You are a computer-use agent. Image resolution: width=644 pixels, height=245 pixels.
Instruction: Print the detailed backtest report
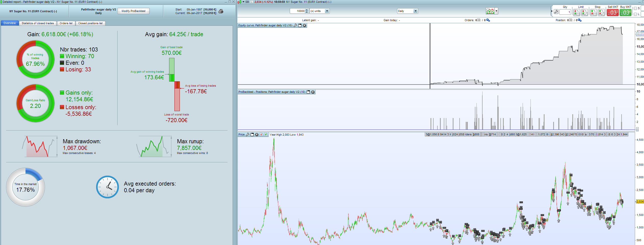[221, 11]
